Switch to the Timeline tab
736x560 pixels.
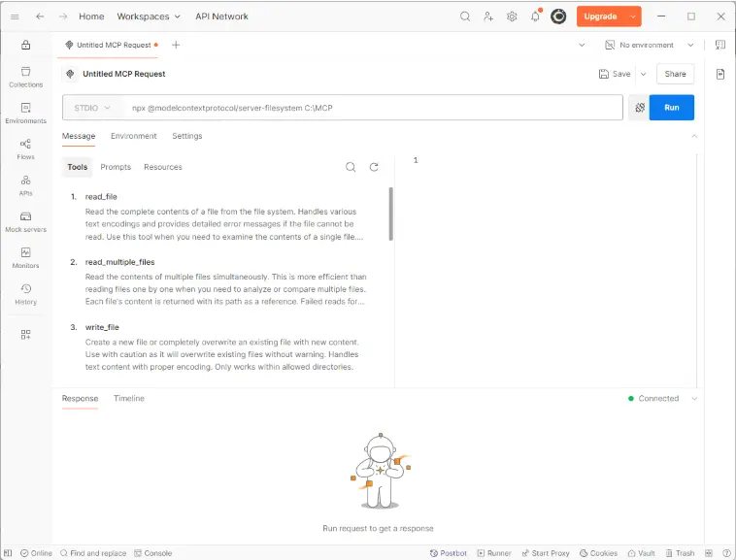pyautogui.click(x=129, y=398)
